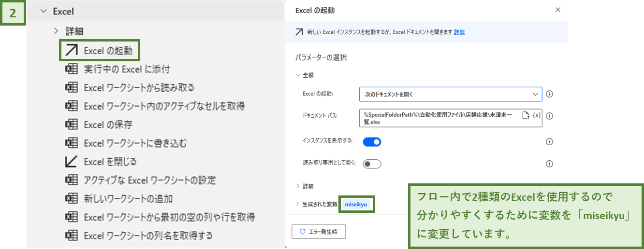Click icon beside 新しいワークシートの追加
The image size is (644, 249).
(72, 198)
